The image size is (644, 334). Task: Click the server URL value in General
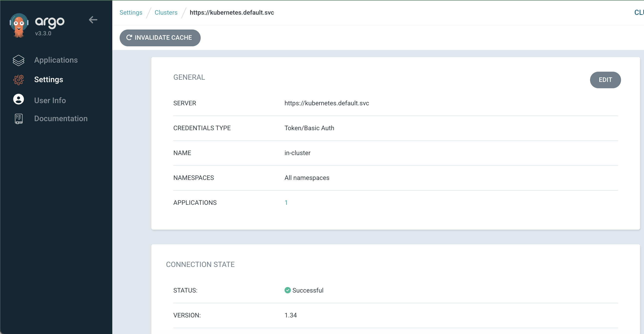[x=326, y=103]
